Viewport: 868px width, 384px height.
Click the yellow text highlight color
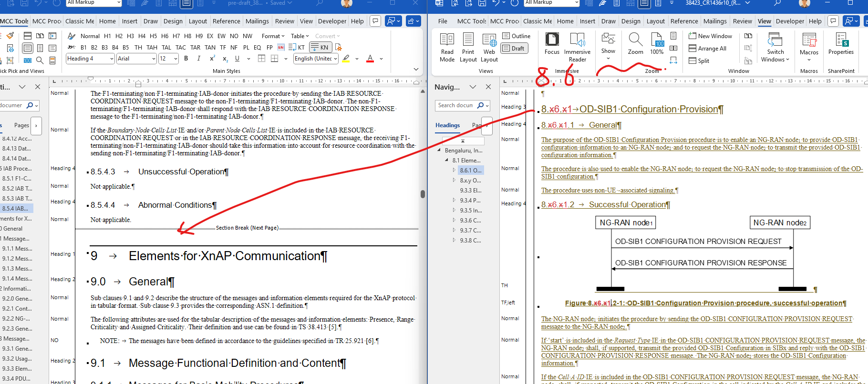346,59
